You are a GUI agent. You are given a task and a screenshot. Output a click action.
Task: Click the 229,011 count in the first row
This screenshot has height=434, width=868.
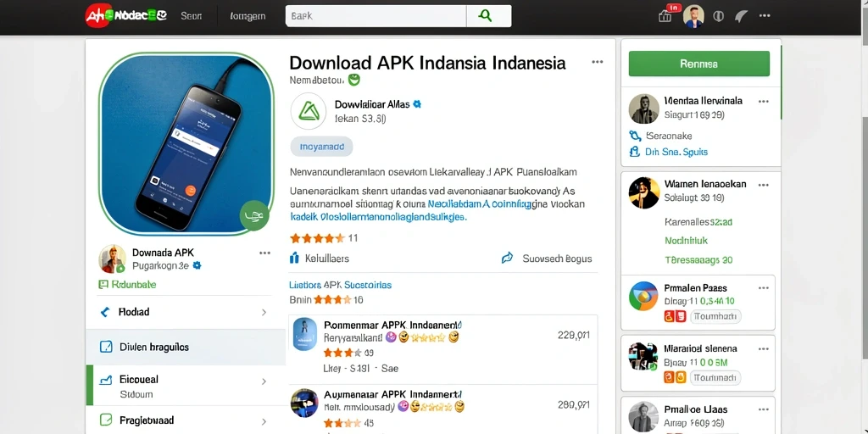[574, 335]
